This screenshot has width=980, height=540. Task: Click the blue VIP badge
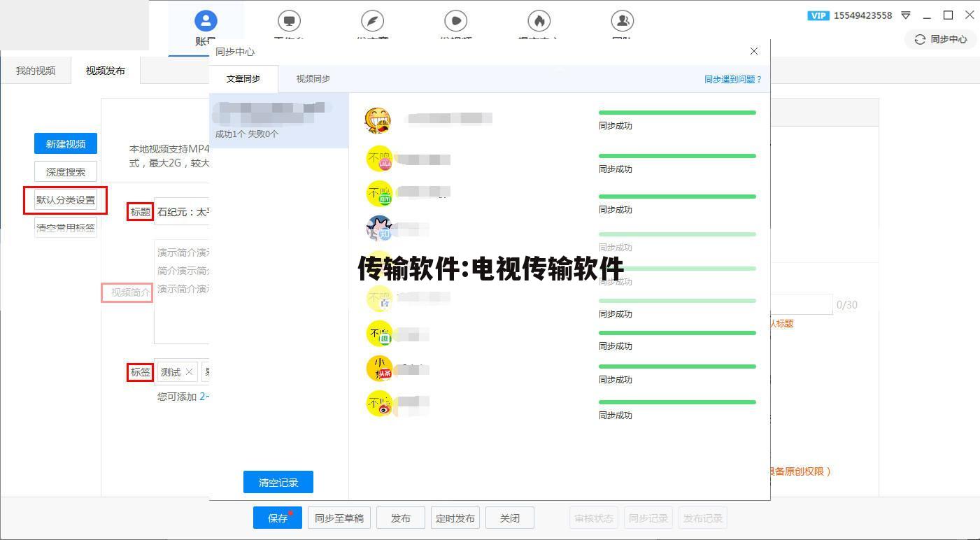point(818,15)
